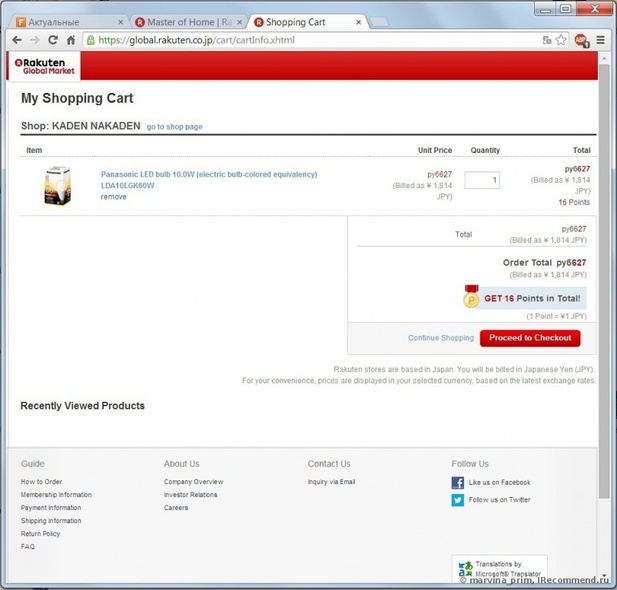Viewport: 617px width, 590px height.
Task: Click the GET 16 Points in Total banner
Action: tap(532, 298)
